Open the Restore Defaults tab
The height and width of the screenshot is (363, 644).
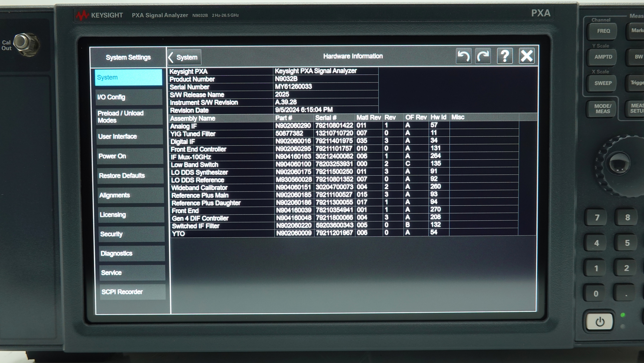pyautogui.click(x=130, y=176)
